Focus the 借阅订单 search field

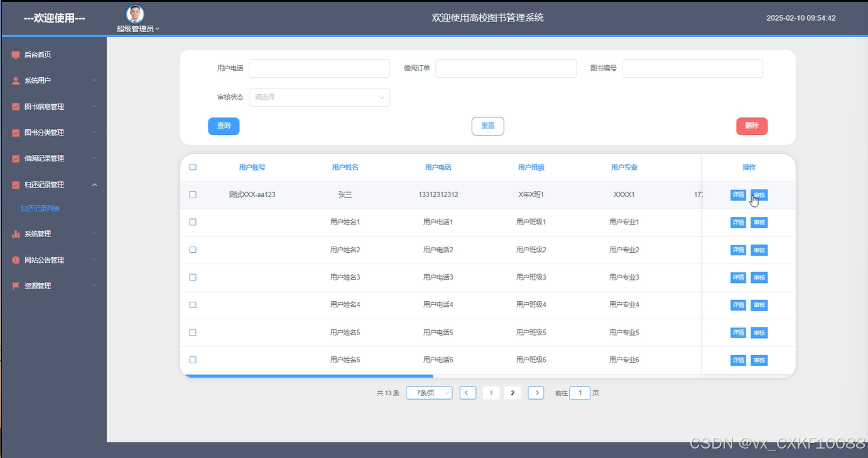click(506, 68)
